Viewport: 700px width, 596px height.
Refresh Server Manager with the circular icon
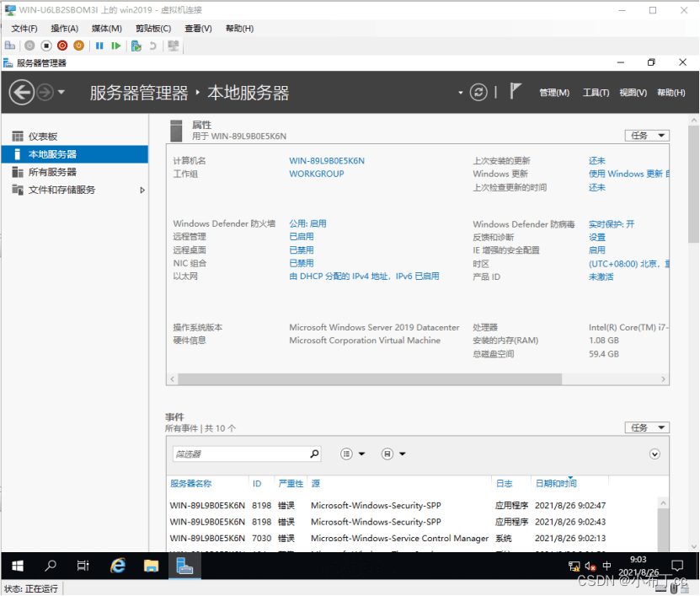[478, 93]
